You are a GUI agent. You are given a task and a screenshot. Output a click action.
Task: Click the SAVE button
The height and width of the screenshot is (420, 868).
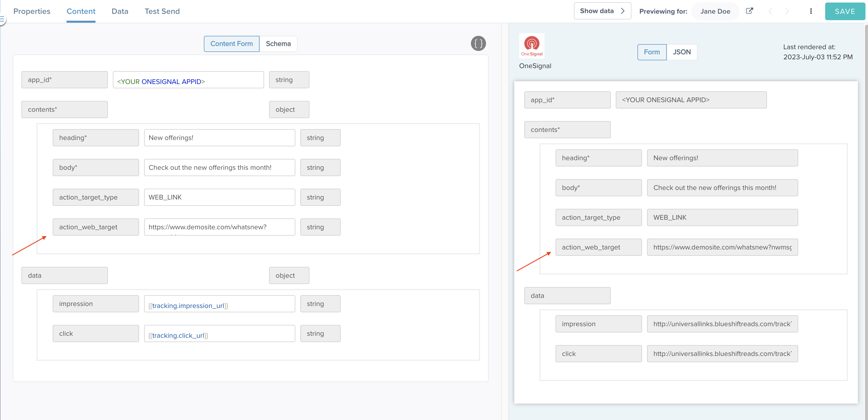click(845, 11)
